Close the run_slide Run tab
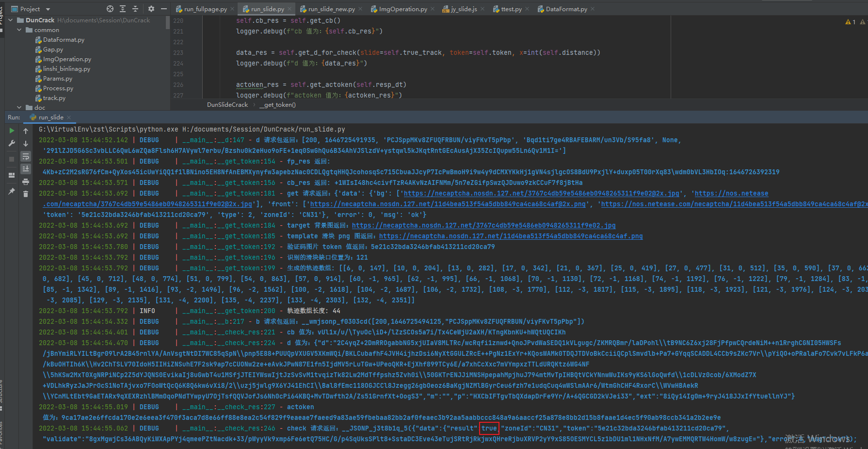Screen dimensions: 868x449 [x=69, y=117]
